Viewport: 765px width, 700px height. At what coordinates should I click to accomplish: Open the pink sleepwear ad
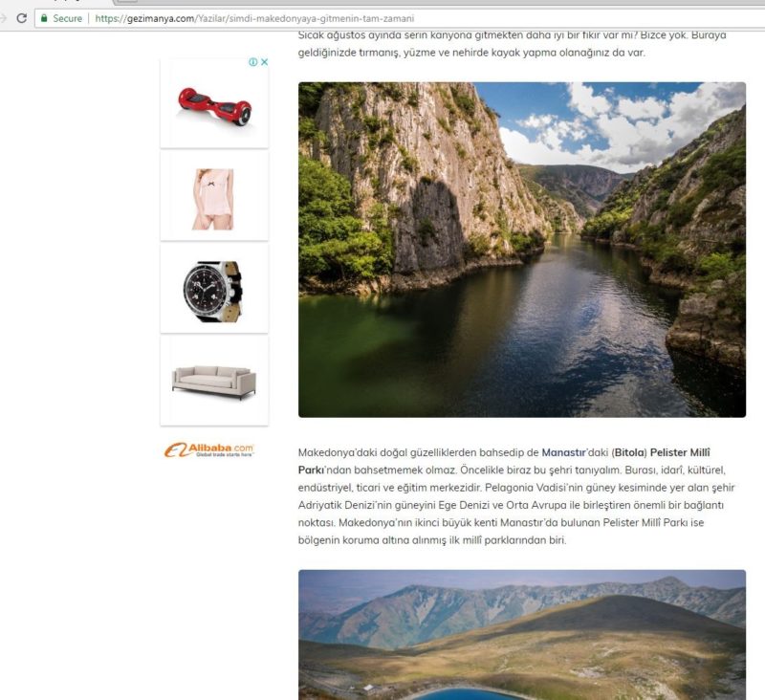214,196
